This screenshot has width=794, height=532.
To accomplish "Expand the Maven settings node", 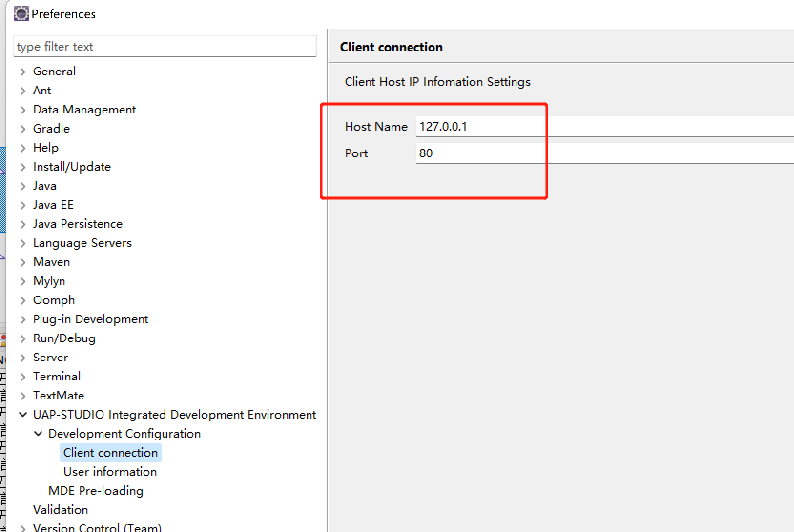I will [x=23, y=262].
